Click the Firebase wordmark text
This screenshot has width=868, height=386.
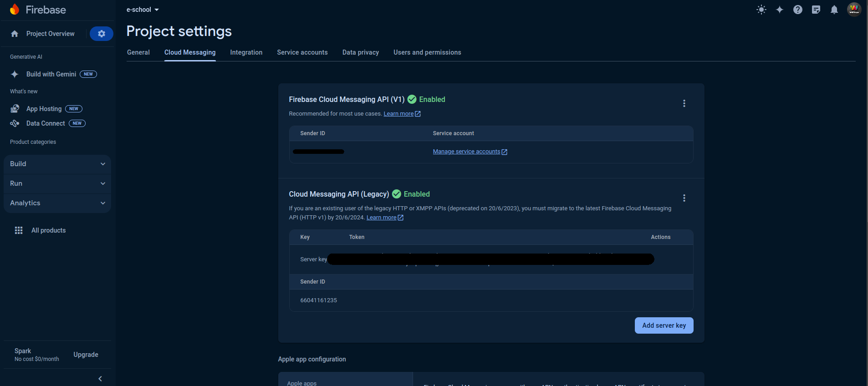(x=46, y=10)
